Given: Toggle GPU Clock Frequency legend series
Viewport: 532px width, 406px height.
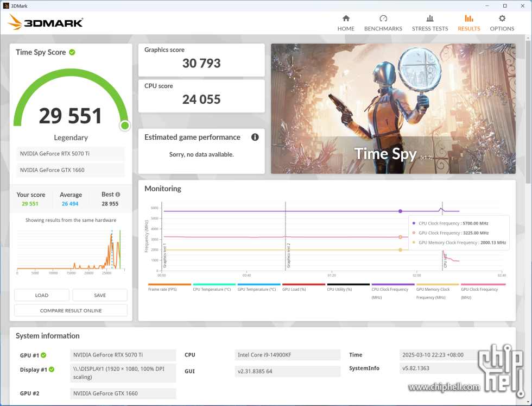Looking at the screenshot, I should point(483,291).
